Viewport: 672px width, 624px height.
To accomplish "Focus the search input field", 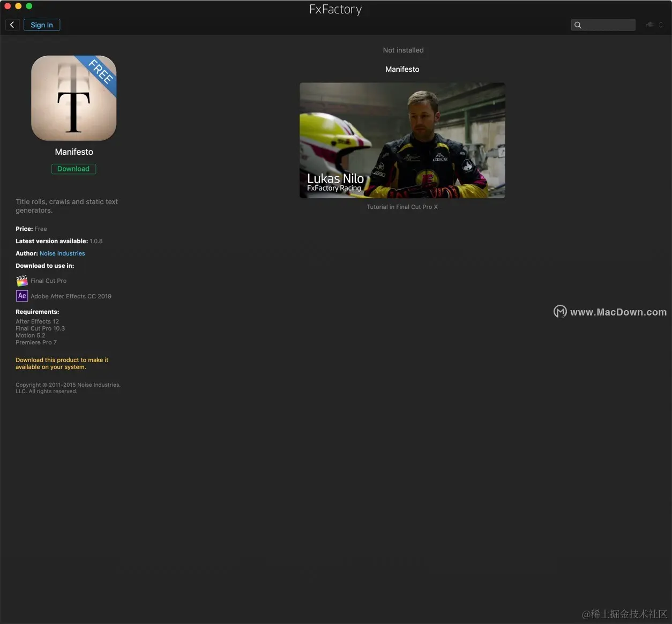I will (x=603, y=25).
